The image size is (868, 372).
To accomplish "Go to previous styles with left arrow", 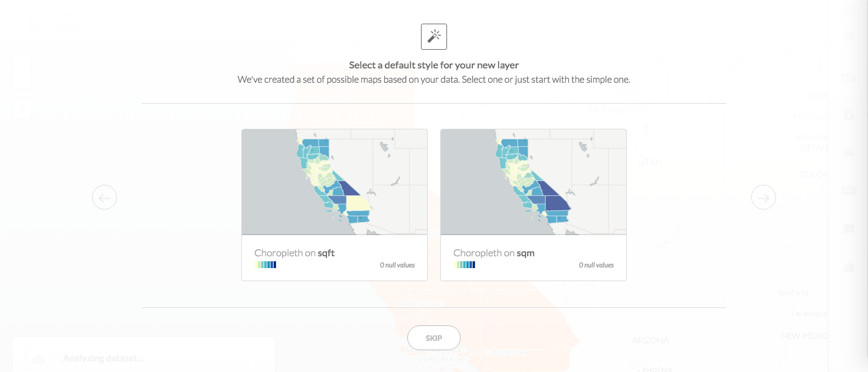I will click(104, 197).
